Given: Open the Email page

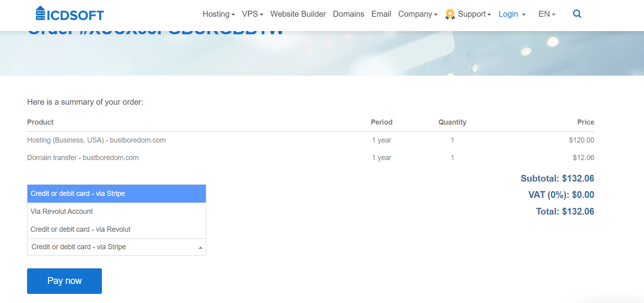Looking at the screenshot, I should [x=381, y=14].
